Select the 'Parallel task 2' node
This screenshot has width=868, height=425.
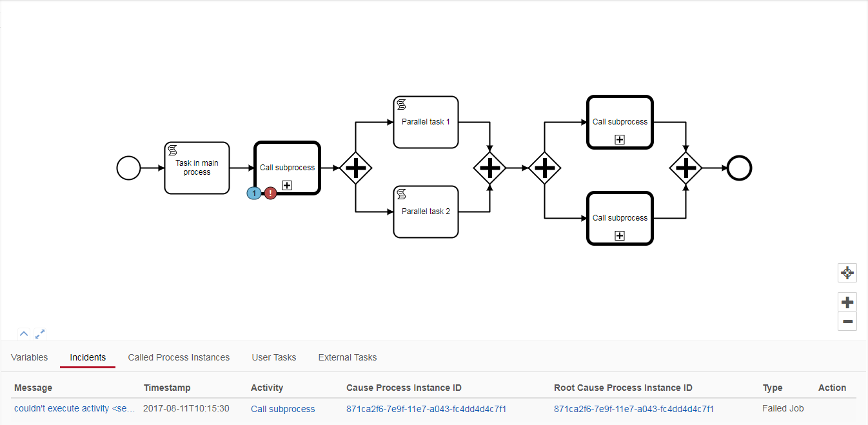(x=426, y=212)
